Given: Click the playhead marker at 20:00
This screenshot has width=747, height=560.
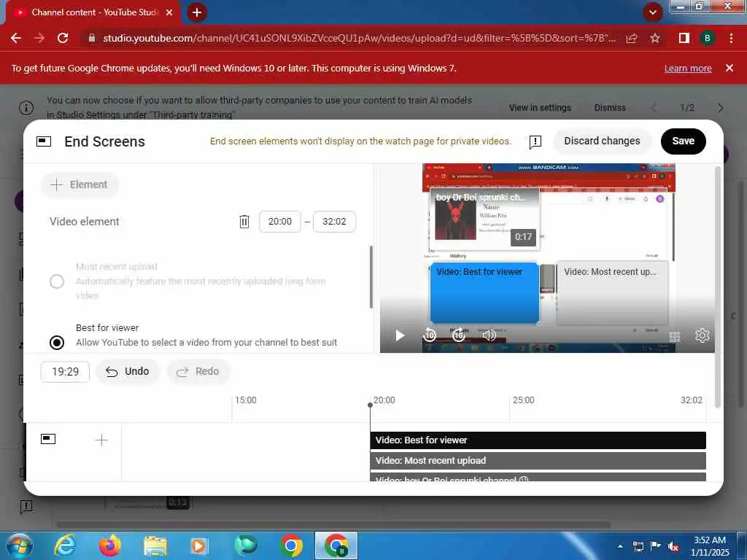Looking at the screenshot, I should (370, 405).
